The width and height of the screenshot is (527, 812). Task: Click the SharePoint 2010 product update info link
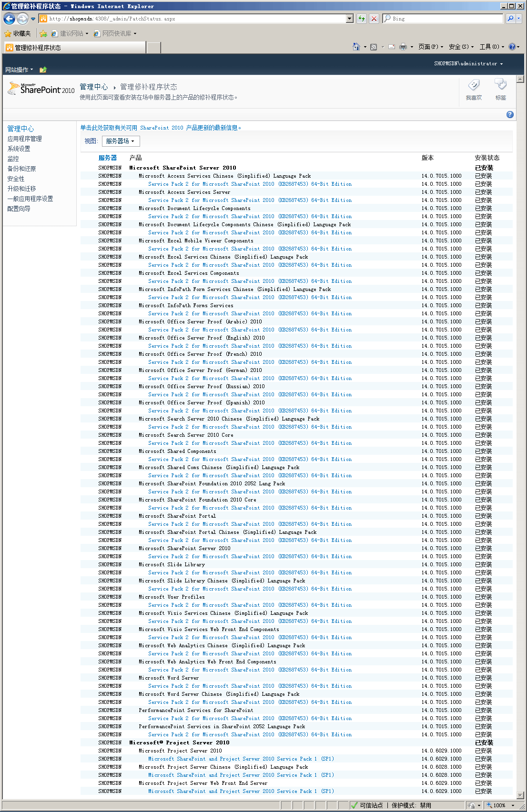coord(161,128)
